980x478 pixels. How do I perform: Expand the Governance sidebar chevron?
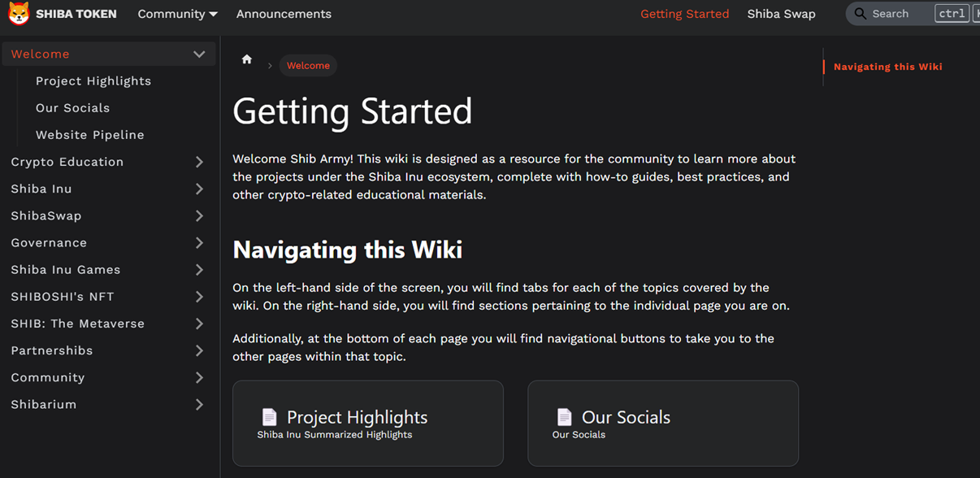(199, 243)
